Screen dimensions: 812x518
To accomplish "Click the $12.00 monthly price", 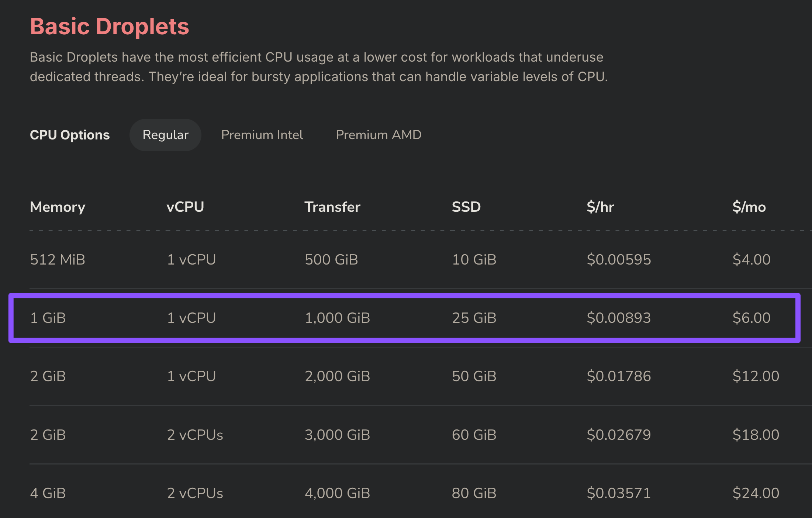I will pyautogui.click(x=756, y=376).
